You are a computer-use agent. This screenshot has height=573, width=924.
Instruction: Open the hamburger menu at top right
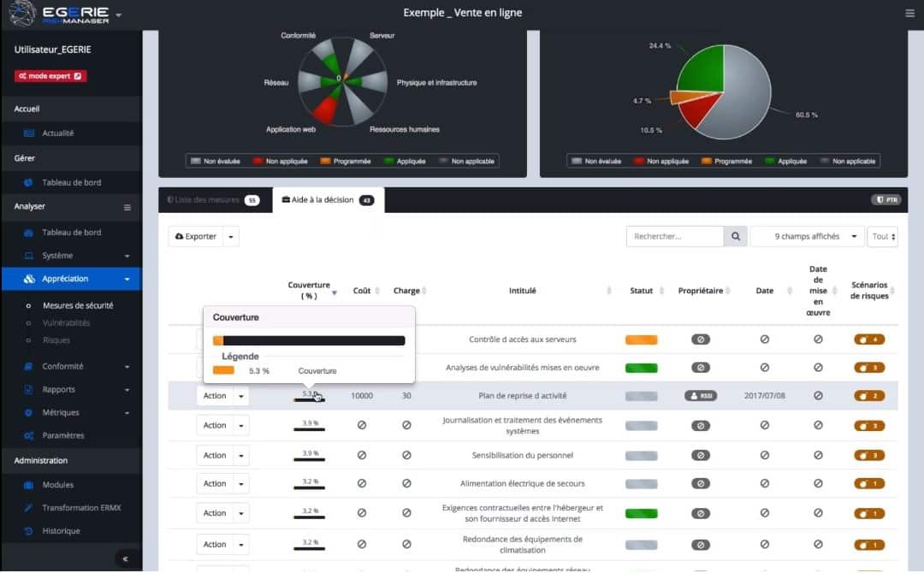pyautogui.click(x=909, y=13)
